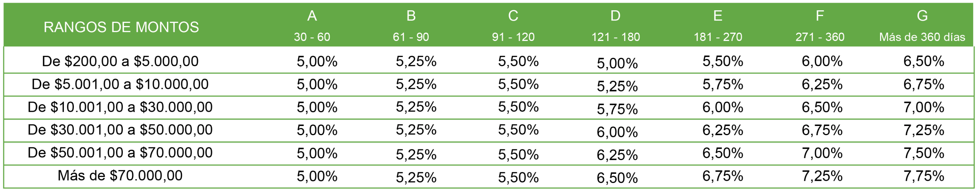Viewport: 980px width, 193px height.
Task: Select the Más de $70.000,00 row label
Action: coord(120,176)
